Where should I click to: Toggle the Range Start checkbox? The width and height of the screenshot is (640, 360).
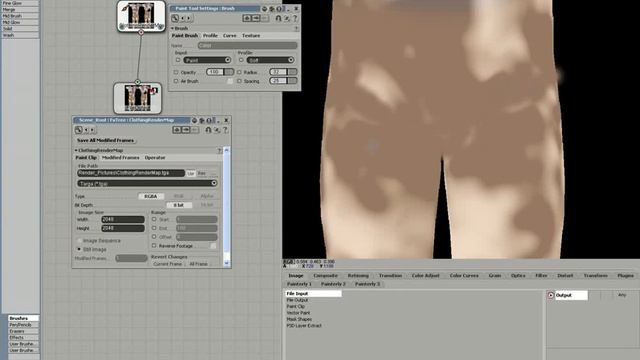tap(154, 219)
